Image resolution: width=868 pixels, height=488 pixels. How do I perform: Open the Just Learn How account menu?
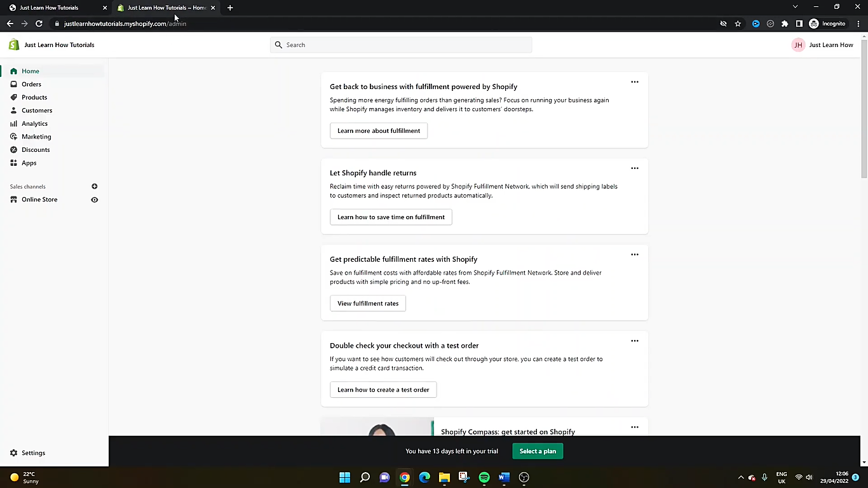coord(822,45)
